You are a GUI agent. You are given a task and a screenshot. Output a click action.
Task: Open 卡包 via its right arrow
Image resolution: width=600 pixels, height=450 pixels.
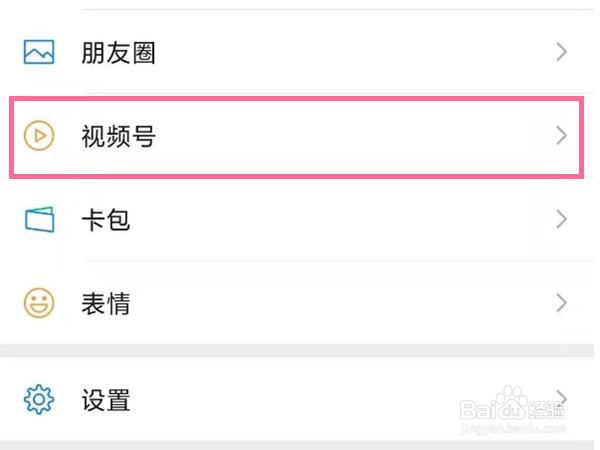(x=562, y=219)
